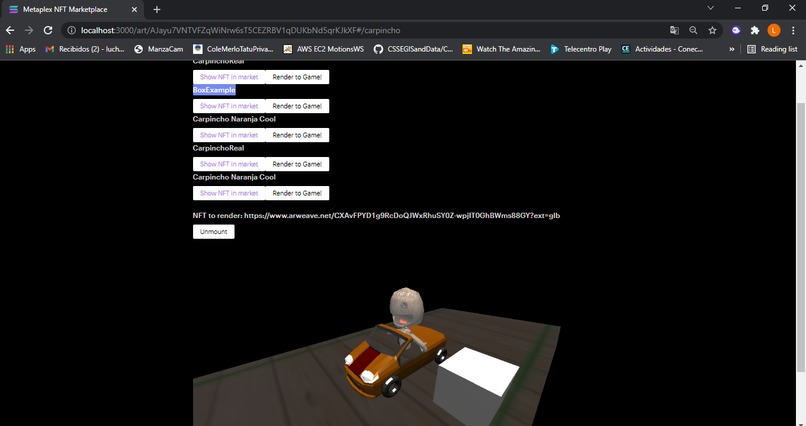Reload the current page

pyautogui.click(x=48, y=30)
